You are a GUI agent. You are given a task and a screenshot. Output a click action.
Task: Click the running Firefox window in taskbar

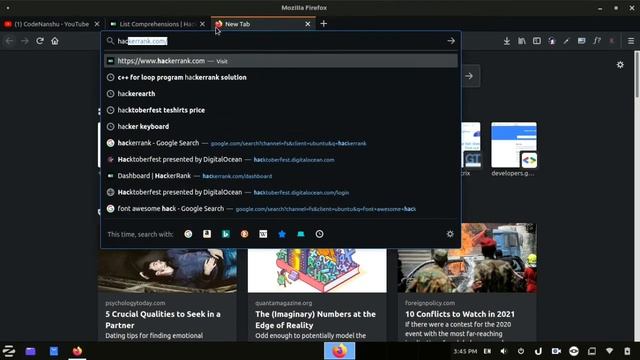340,351
